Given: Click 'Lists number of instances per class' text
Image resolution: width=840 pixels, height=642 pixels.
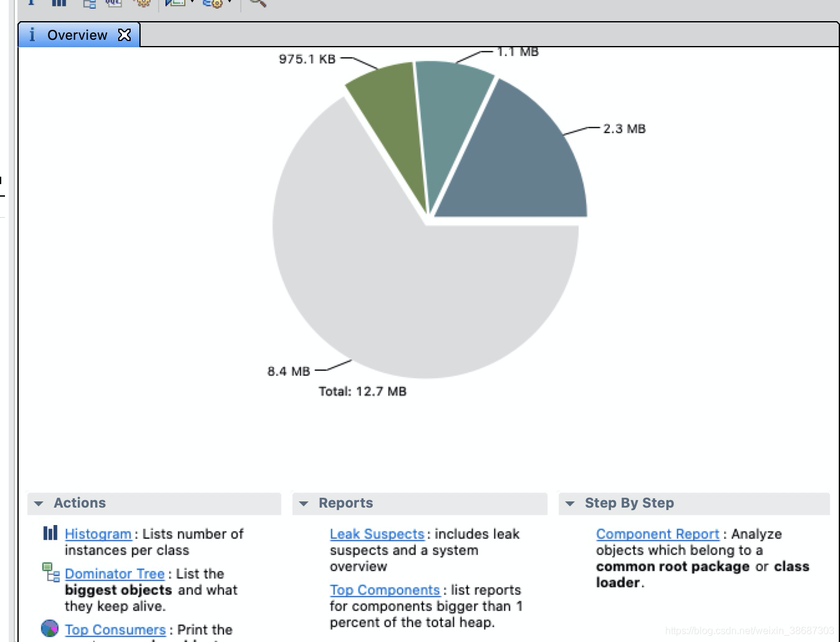Looking at the screenshot, I should [x=154, y=542].
